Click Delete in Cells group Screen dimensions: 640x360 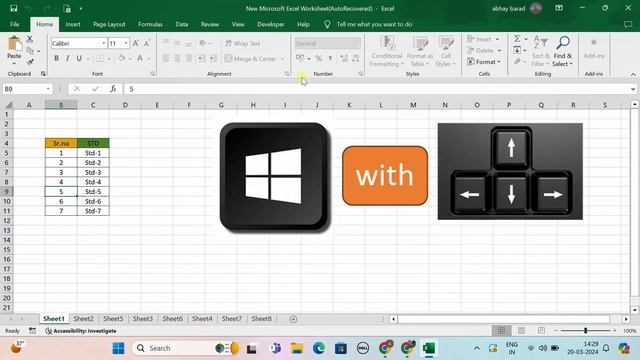click(484, 51)
